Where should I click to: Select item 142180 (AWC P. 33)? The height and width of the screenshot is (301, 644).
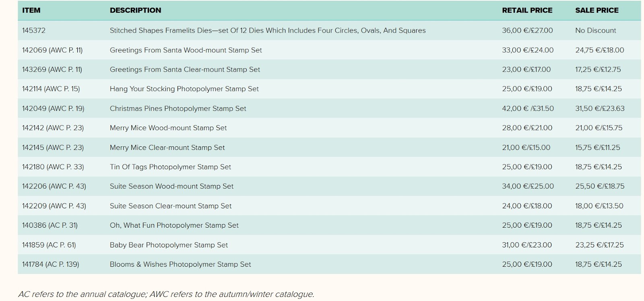click(53, 167)
